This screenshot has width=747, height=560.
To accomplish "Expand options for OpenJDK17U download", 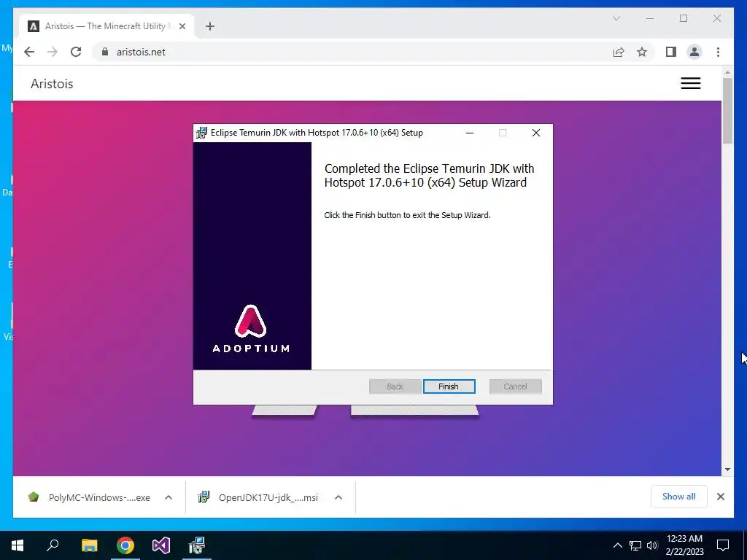I will click(338, 497).
